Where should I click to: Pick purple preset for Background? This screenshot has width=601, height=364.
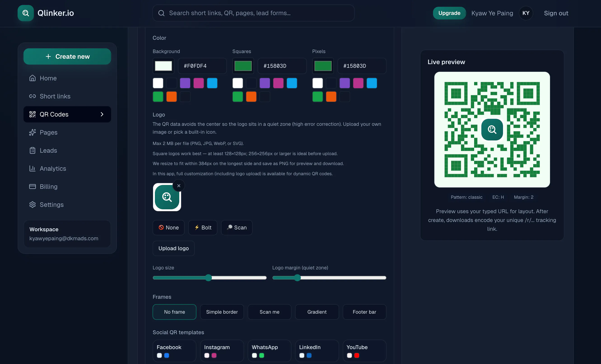click(x=185, y=83)
